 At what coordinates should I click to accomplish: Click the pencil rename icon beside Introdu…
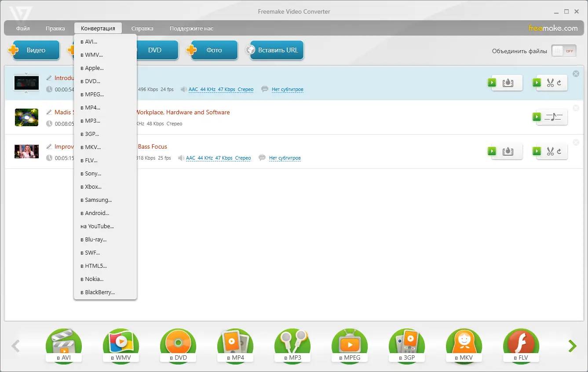click(49, 78)
